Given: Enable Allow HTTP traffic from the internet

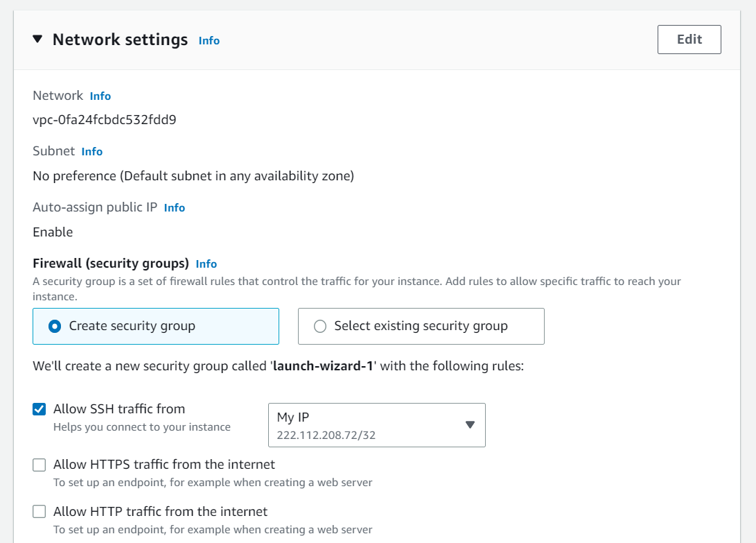Looking at the screenshot, I should click(x=39, y=512).
